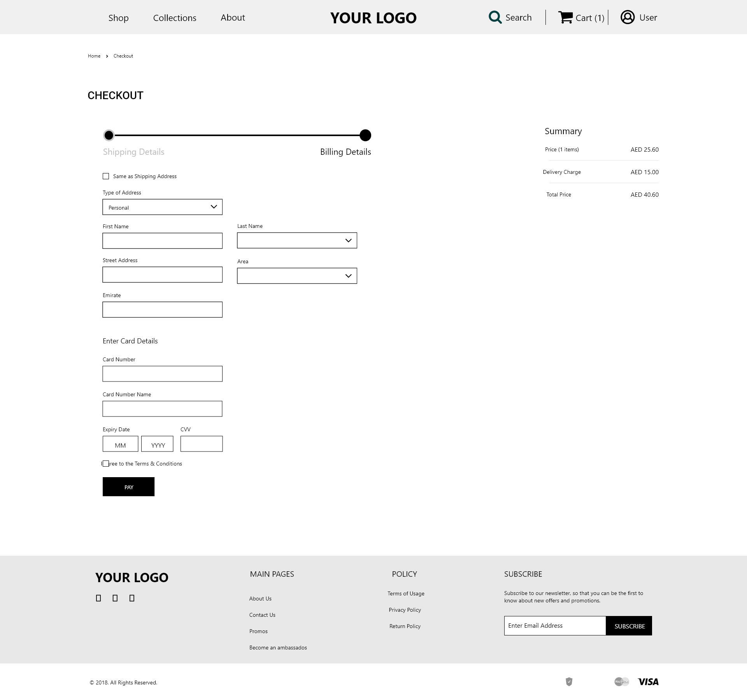The image size is (747, 700).
Task: Click the PAY button
Action: click(128, 486)
